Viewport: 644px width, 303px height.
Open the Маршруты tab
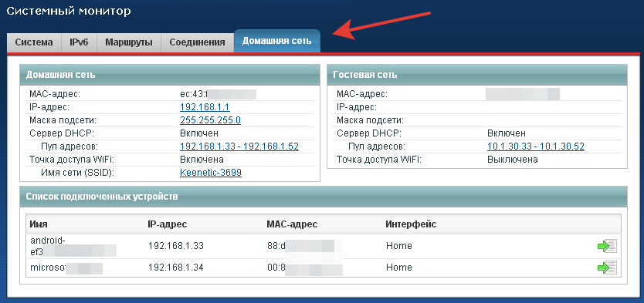coord(128,42)
